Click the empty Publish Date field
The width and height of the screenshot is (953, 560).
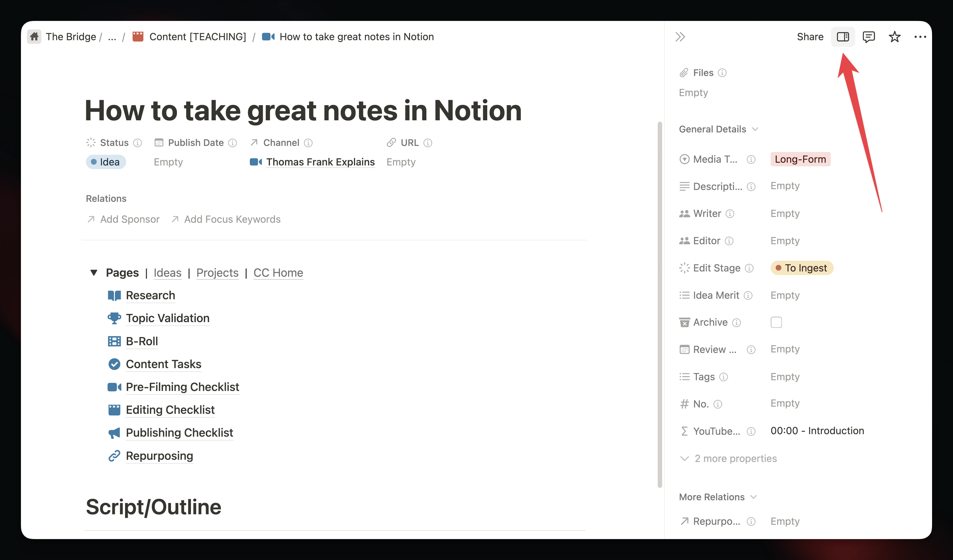[168, 162]
